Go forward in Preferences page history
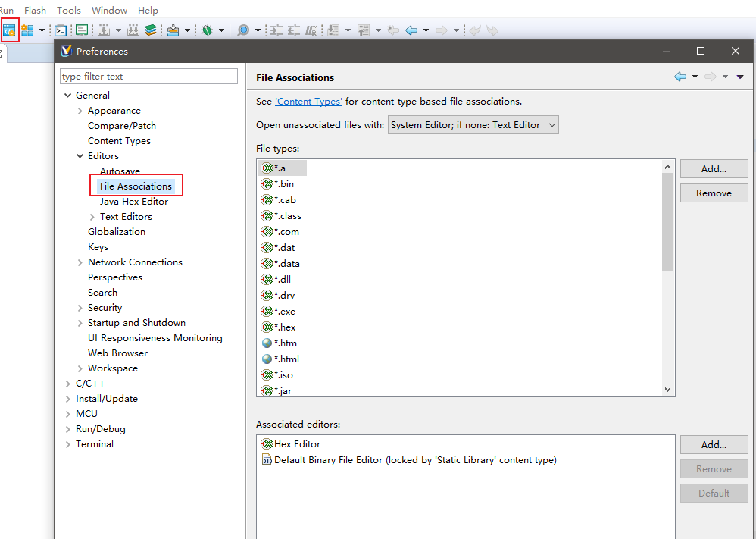This screenshot has height=539, width=756. [x=711, y=77]
